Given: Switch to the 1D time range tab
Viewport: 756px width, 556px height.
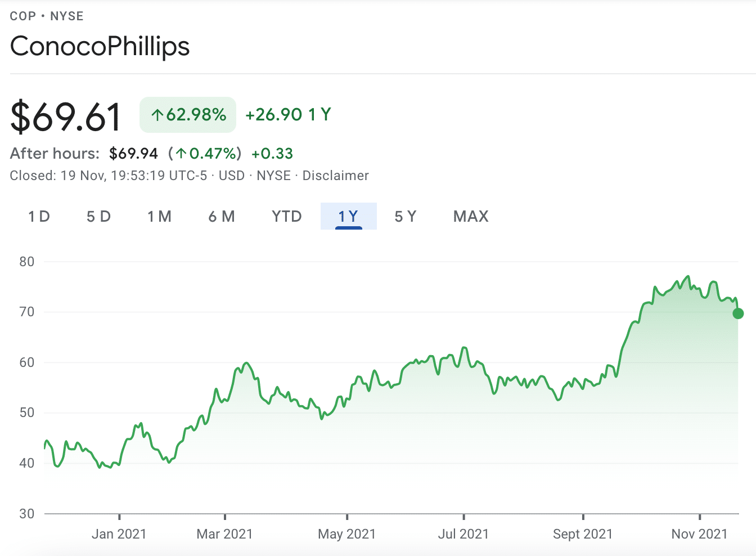Looking at the screenshot, I should coord(39,216).
